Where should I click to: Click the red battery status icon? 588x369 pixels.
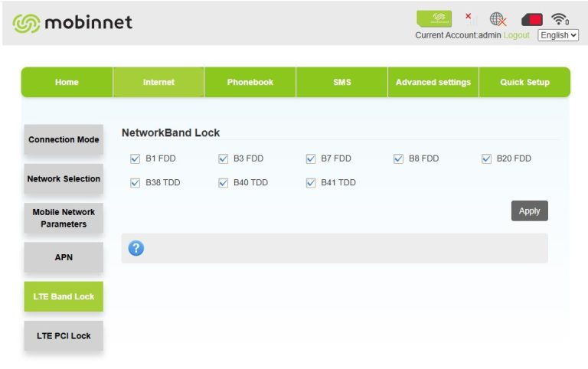tap(532, 19)
